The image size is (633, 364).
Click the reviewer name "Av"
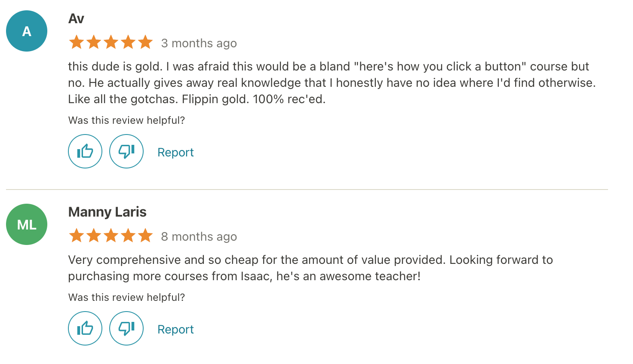pyautogui.click(x=76, y=18)
